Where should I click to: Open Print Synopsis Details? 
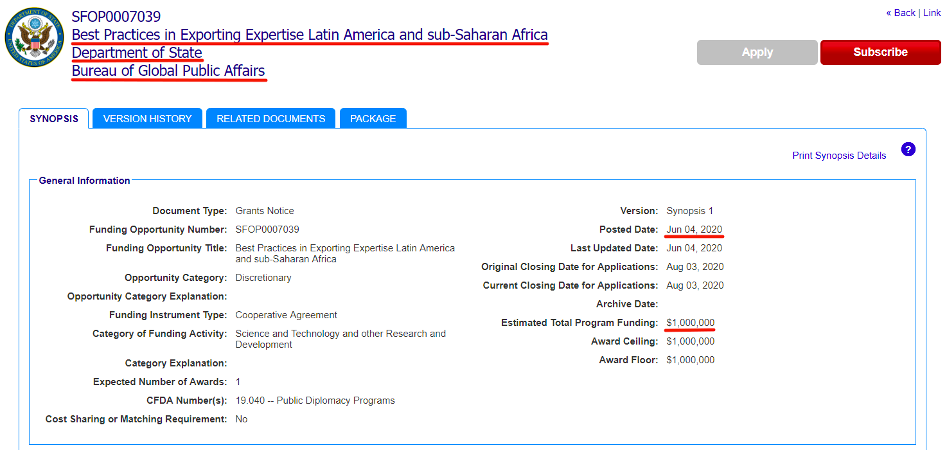[x=839, y=156]
